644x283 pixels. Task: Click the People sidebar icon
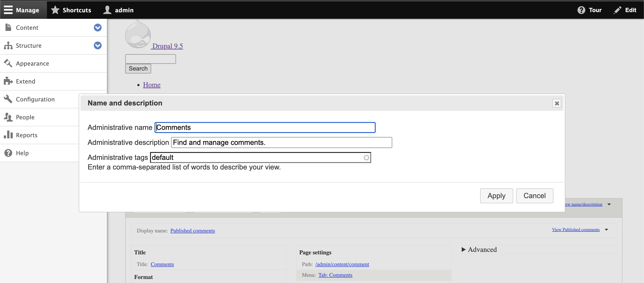click(x=8, y=117)
